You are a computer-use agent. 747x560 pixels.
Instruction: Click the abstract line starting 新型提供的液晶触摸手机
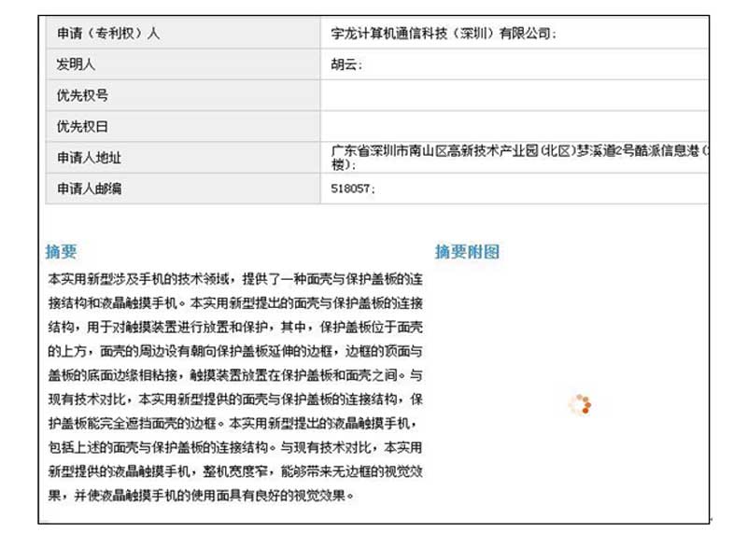click(235, 471)
